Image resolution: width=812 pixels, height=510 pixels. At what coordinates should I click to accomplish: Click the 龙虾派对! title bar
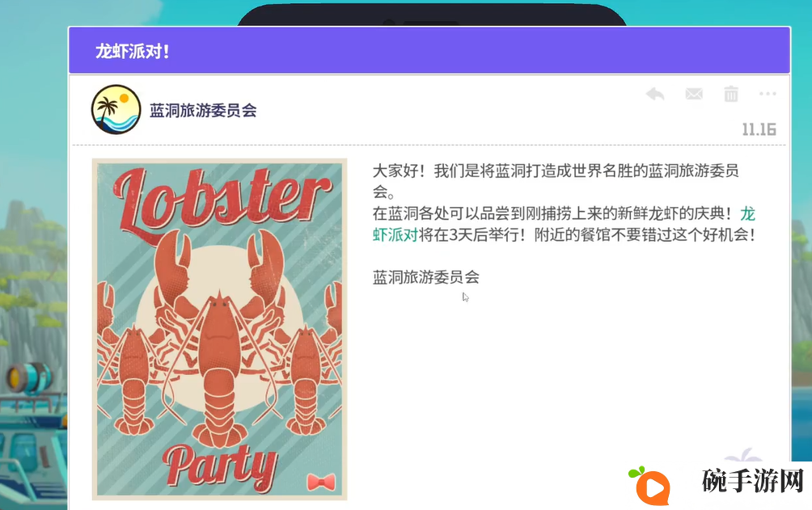[429, 50]
